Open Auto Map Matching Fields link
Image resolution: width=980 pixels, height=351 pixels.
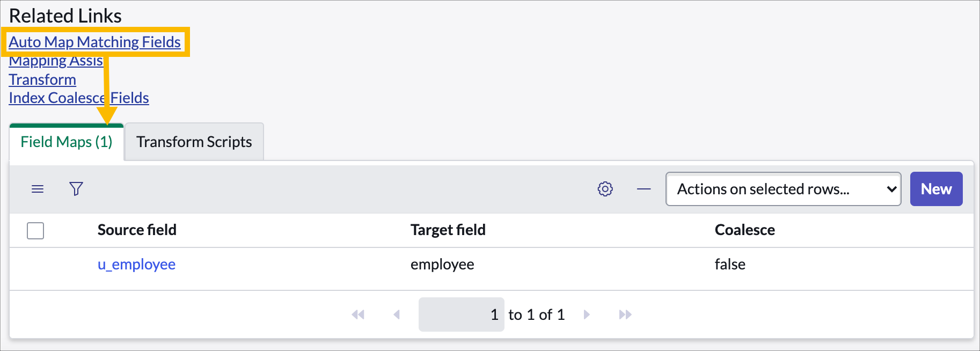tap(95, 42)
